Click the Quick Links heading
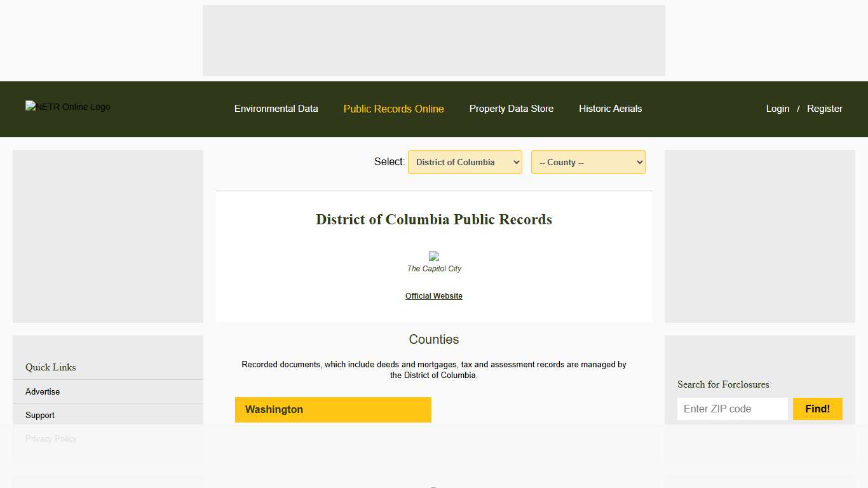This screenshot has height=488, width=868. click(50, 367)
